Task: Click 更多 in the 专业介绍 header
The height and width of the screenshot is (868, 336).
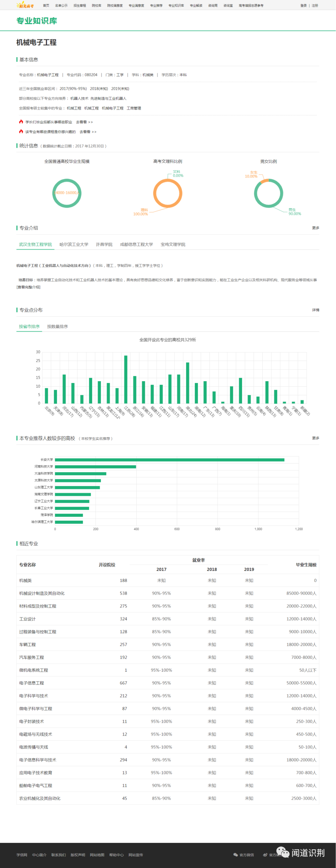Action: (315, 228)
